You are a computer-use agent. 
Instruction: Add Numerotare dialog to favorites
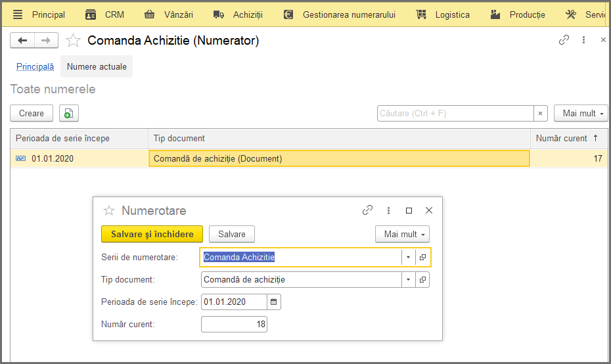click(108, 211)
